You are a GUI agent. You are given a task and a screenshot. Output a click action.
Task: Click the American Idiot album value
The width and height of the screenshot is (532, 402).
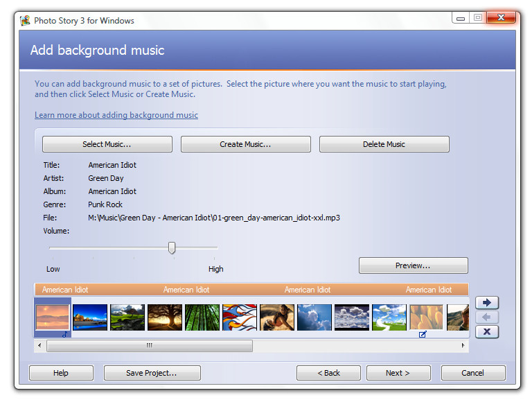point(112,191)
